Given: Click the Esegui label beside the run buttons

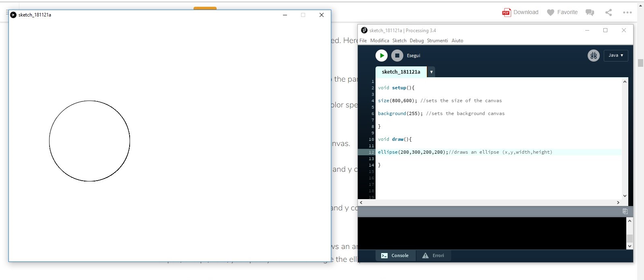Looking at the screenshot, I should click(413, 56).
